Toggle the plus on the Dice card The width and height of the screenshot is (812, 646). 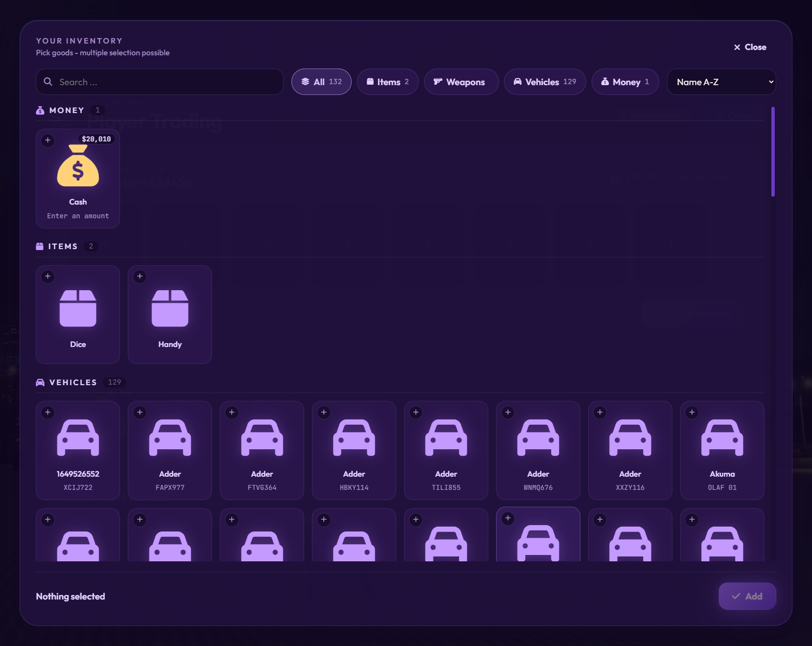tap(48, 277)
